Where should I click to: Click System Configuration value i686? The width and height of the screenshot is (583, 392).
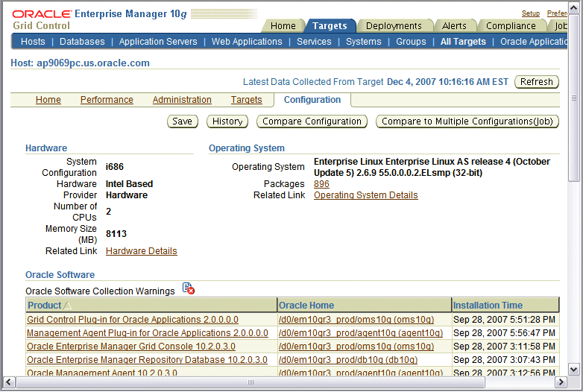click(115, 167)
